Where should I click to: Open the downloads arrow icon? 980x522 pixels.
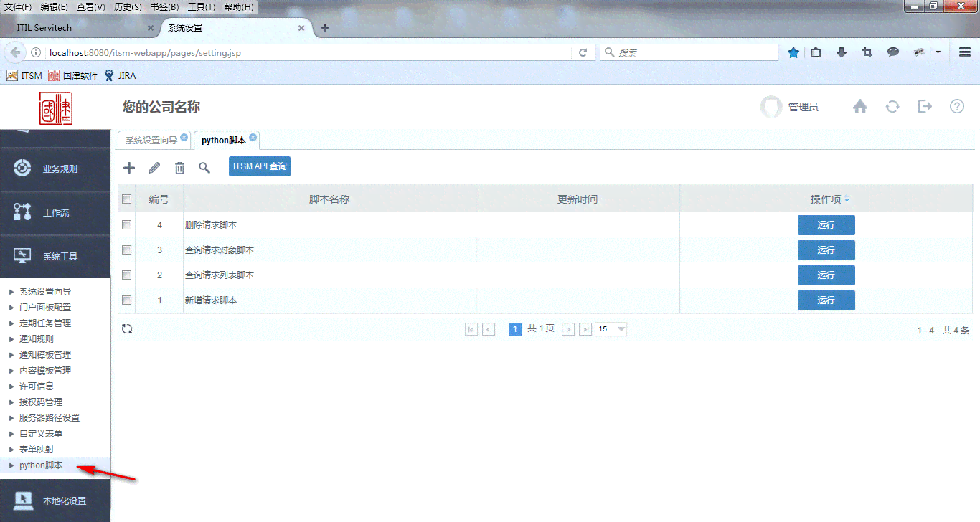[842, 52]
